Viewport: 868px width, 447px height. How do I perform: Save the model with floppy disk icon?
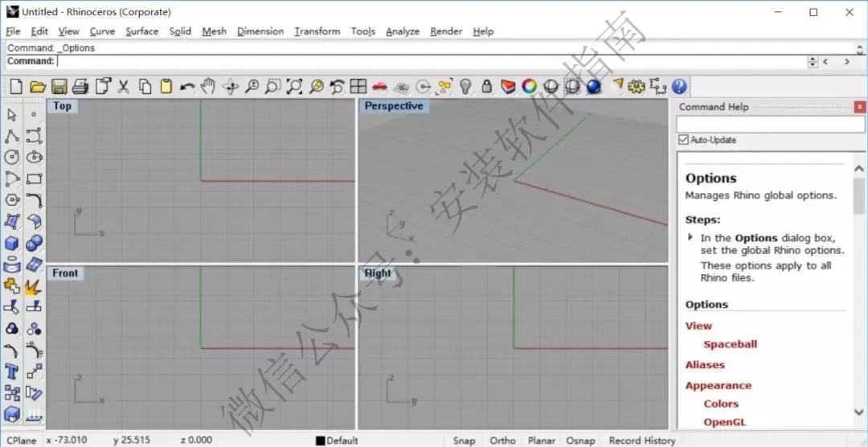59,86
